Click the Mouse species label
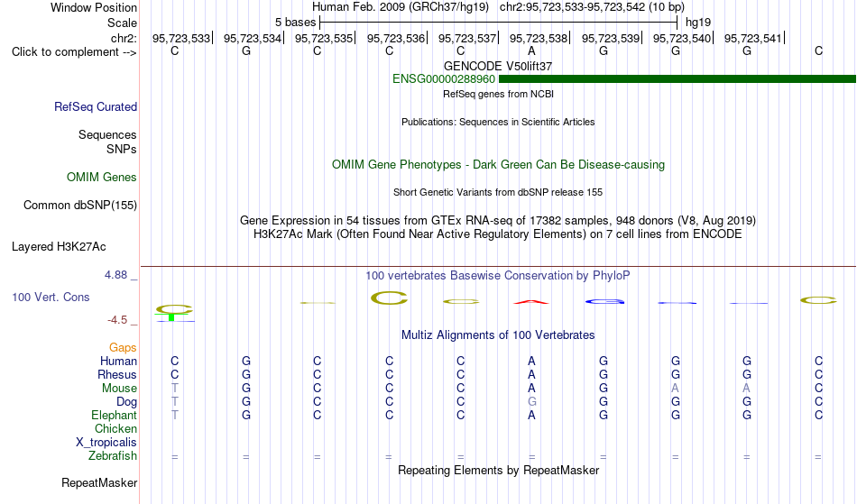Image resolution: width=857 pixels, height=504 pixels. click(119, 389)
